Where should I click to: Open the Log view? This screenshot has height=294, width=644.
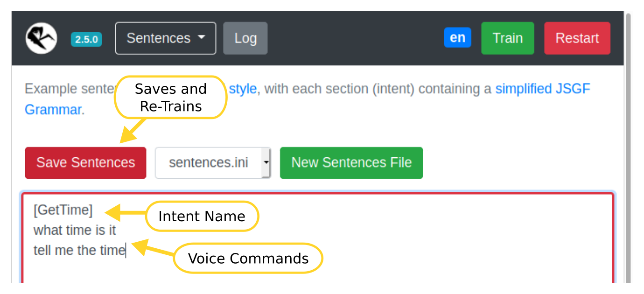pos(245,38)
